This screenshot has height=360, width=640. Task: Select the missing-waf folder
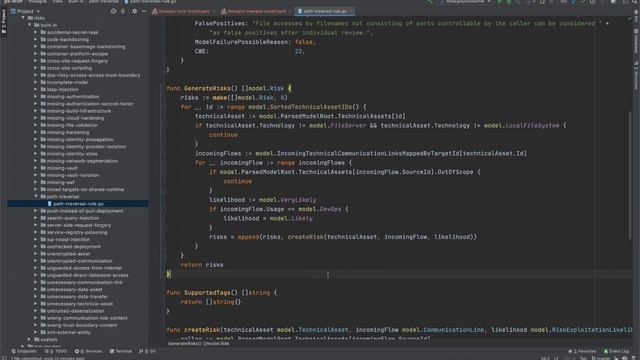(60, 182)
